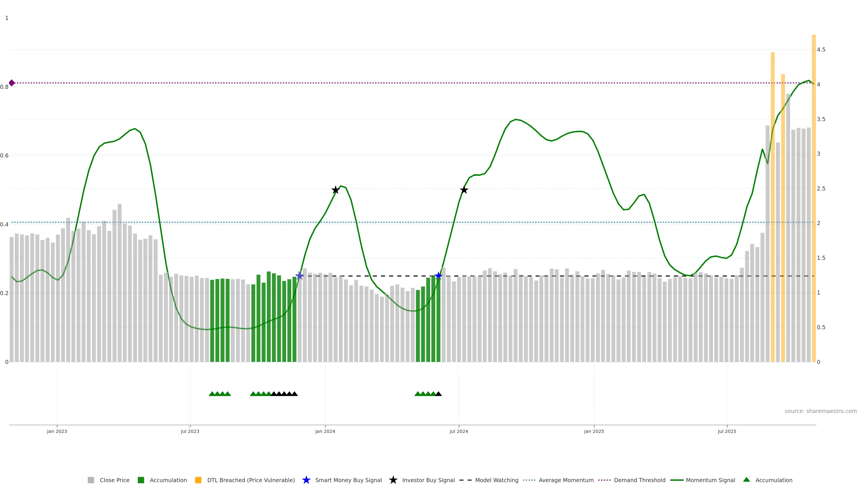The image size is (868, 488).
Task: Click the Jan 2023 x-axis label
Action: pos(57,431)
